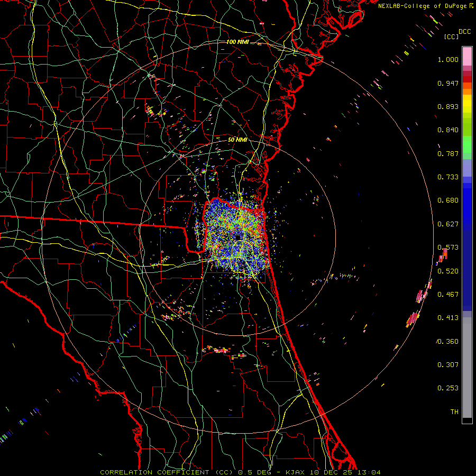
Task: Click the 0.520 legend value
Action: (448, 271)
